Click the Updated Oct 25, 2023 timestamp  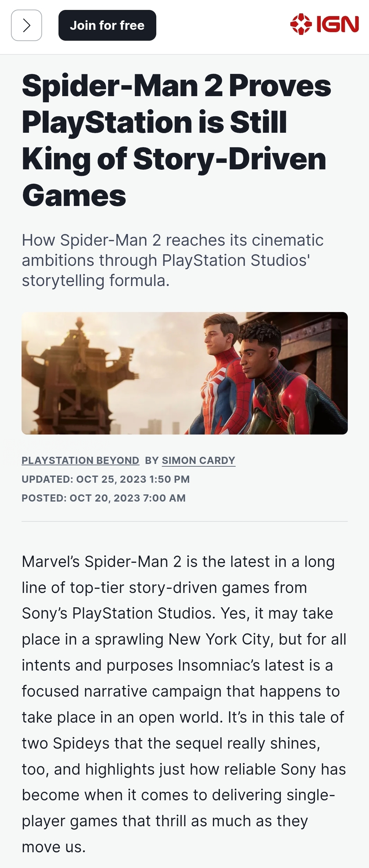point(105,479)
